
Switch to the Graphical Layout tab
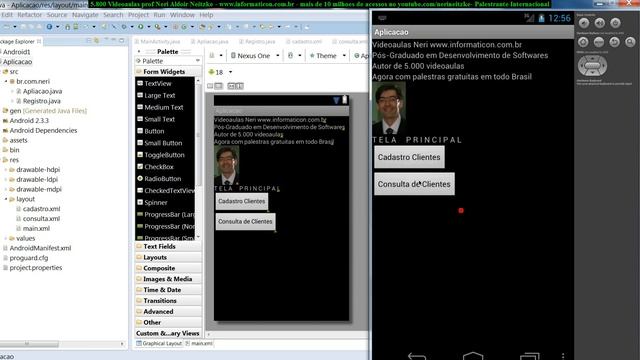tap(159, 344)
